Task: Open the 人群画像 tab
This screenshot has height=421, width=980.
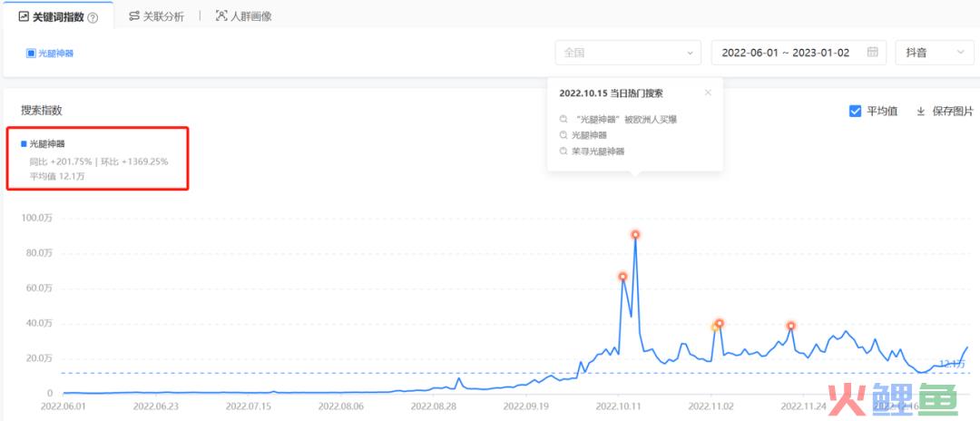Action: coord(244,16)
